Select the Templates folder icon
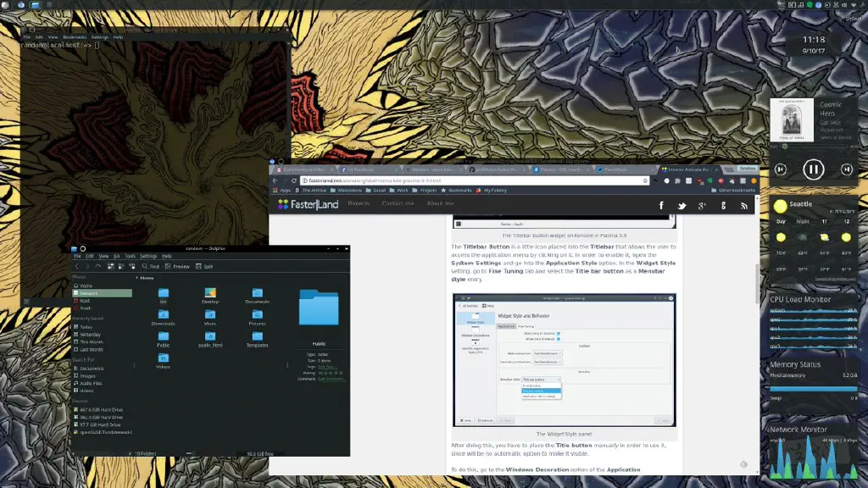868x488 pixels. click(257, 336)
